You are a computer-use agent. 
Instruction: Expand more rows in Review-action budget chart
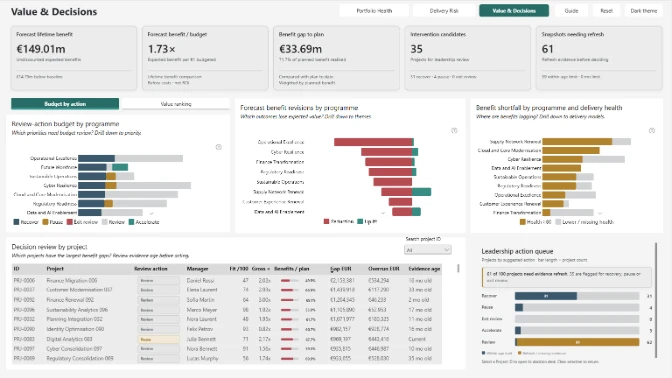click(x=151, y=213)
